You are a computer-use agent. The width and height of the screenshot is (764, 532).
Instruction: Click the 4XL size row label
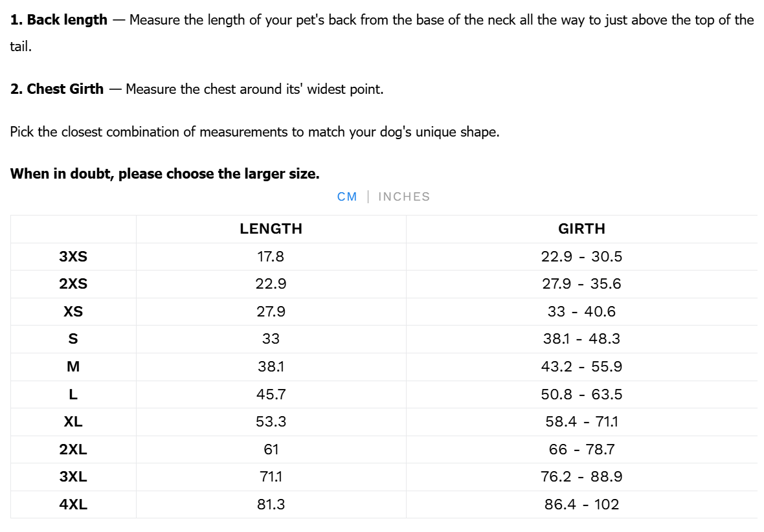tap(73, 504)
